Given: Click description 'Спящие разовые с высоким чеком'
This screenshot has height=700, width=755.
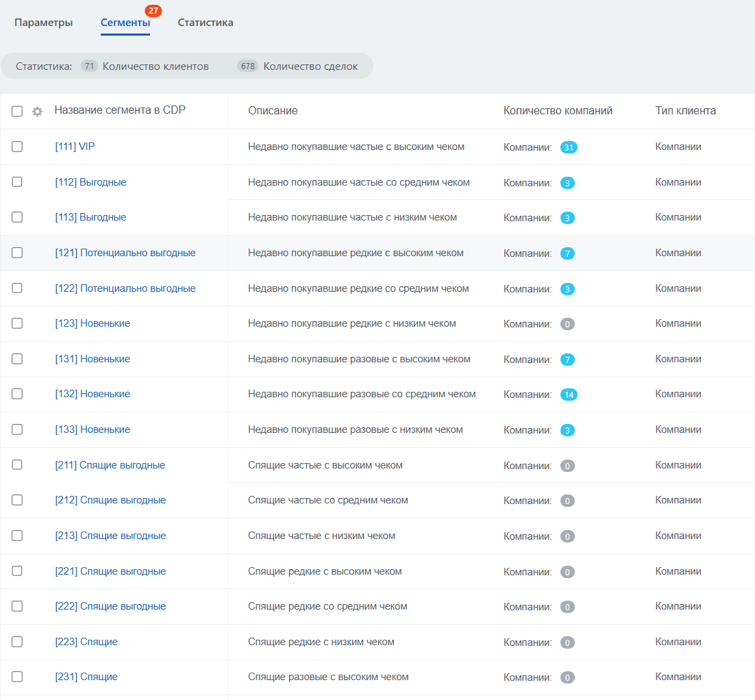Looking at the screenshot, I should (x=328, y=677).
